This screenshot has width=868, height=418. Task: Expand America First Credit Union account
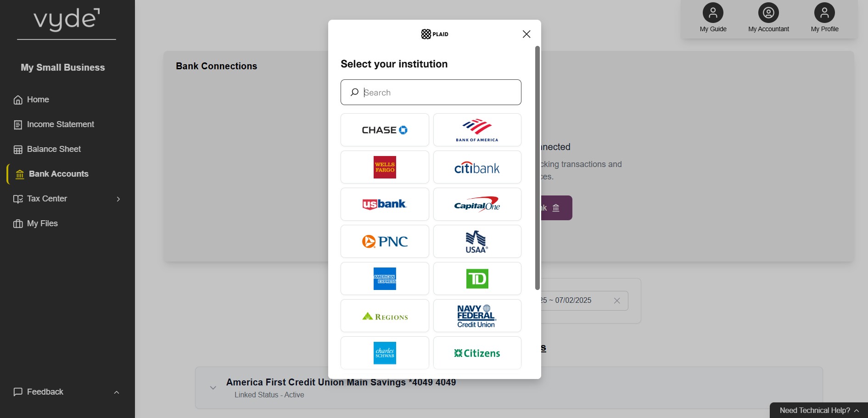(x=213, y=388)
